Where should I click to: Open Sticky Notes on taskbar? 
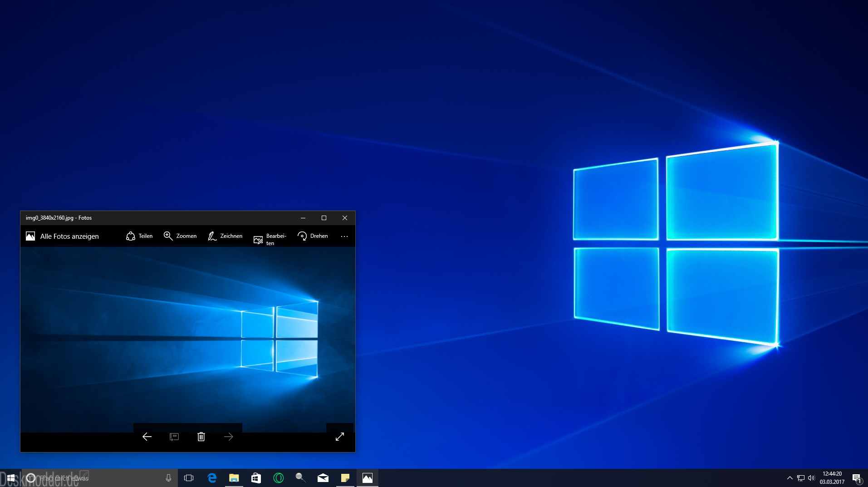[x=345, y=478]
